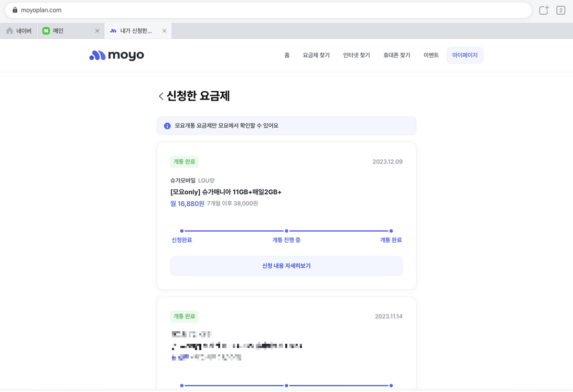Click the date 2023.11.14
Image resolution: width=573 pixels, height=392 pixels.
388,317
